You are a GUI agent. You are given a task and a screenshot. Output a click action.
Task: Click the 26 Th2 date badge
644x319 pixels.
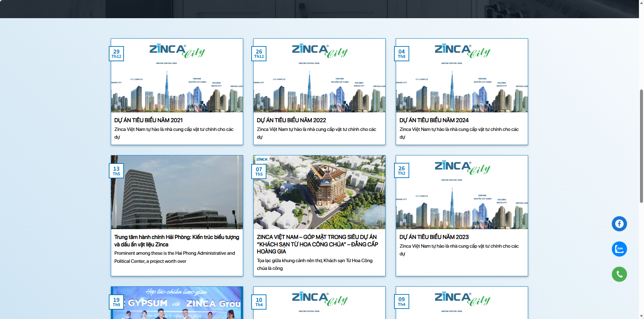(x=401, y=171)
